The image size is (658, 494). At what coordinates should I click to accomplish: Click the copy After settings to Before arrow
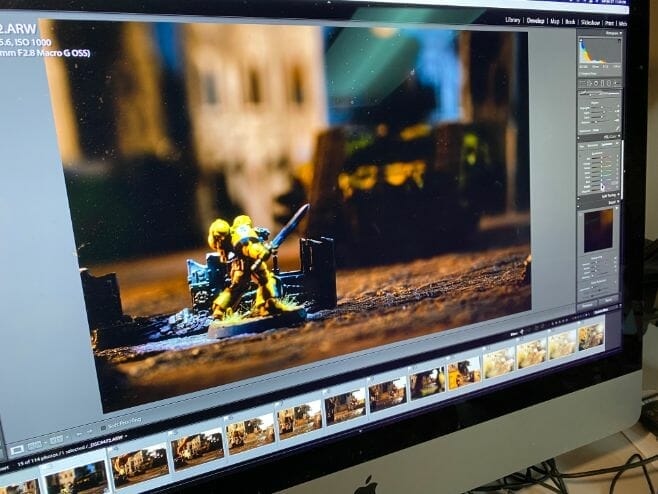pos(89,431)
